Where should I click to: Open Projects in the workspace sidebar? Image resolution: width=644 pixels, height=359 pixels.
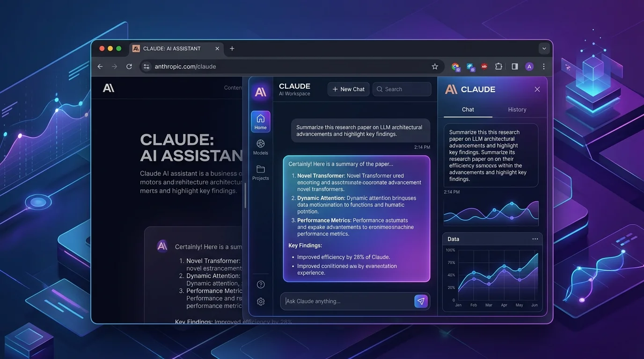click(x=261, y=172)
